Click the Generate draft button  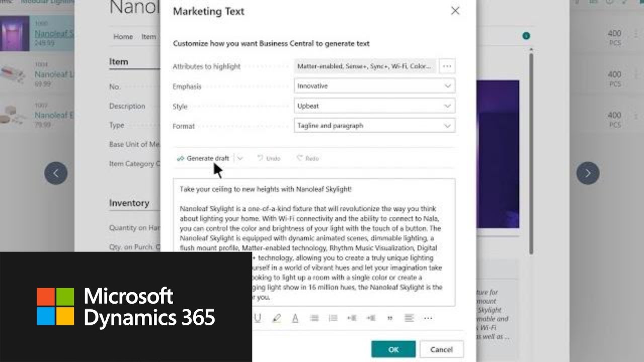(203, 158)
